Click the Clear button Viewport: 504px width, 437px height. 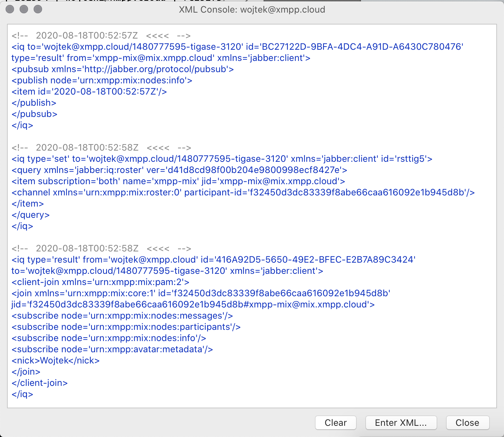[335, 423]
